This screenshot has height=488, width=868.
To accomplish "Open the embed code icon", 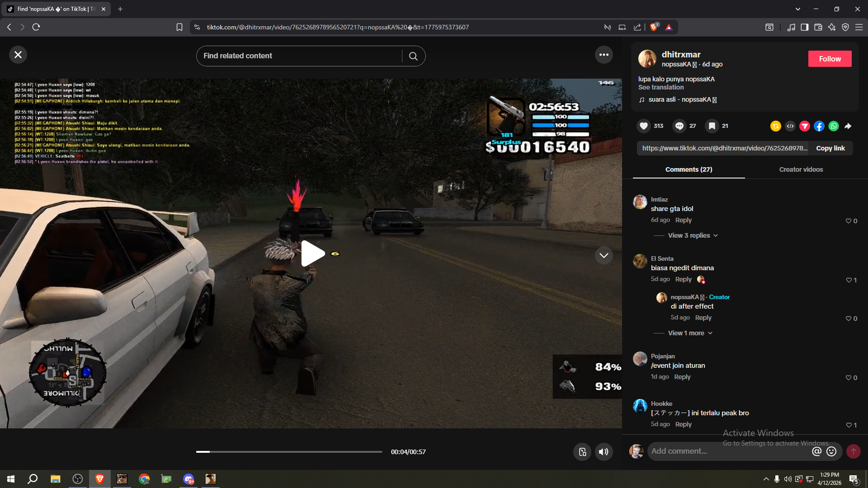I will coord(790,126).
